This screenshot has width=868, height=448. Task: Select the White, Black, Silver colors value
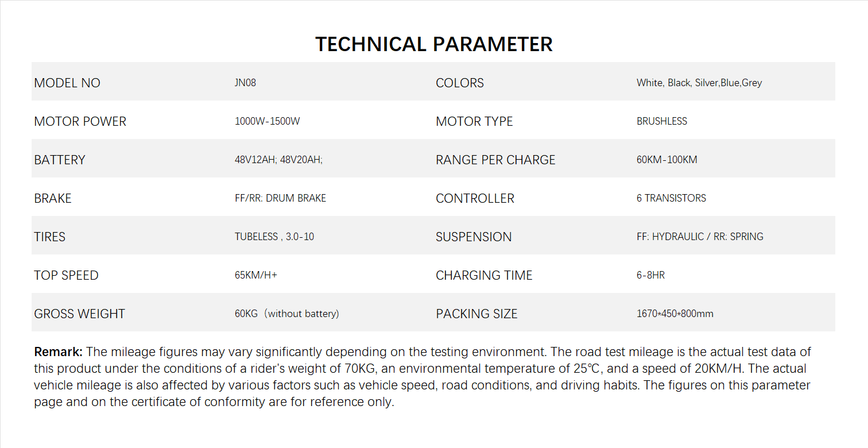(x=699, y=83)
